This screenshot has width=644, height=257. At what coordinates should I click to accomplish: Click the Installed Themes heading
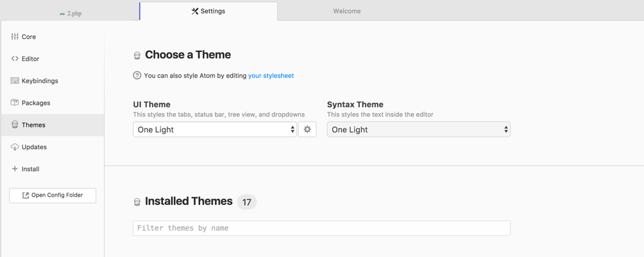(189, 201)
